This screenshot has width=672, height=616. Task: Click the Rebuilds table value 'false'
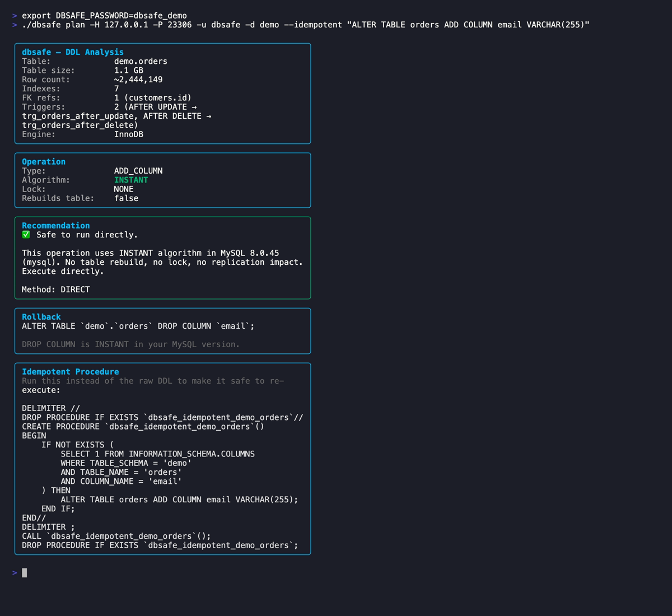(x=126, y=198)
